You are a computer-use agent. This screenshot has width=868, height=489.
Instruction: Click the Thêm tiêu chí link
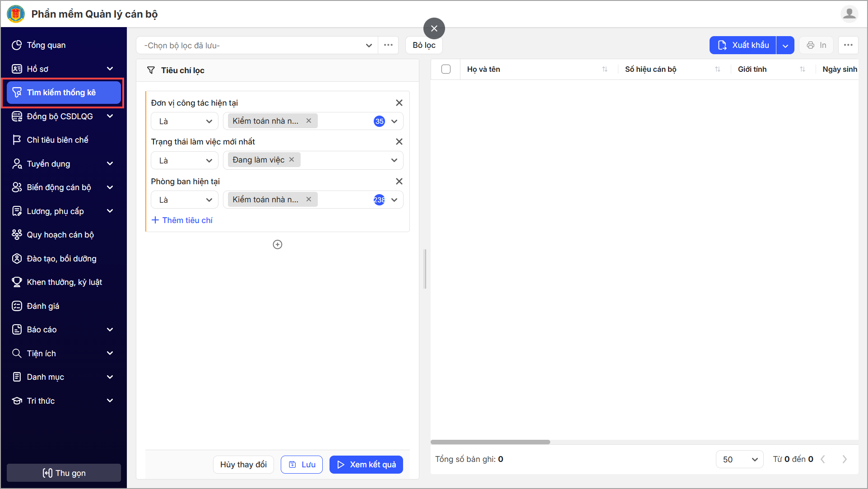[182, 220]
